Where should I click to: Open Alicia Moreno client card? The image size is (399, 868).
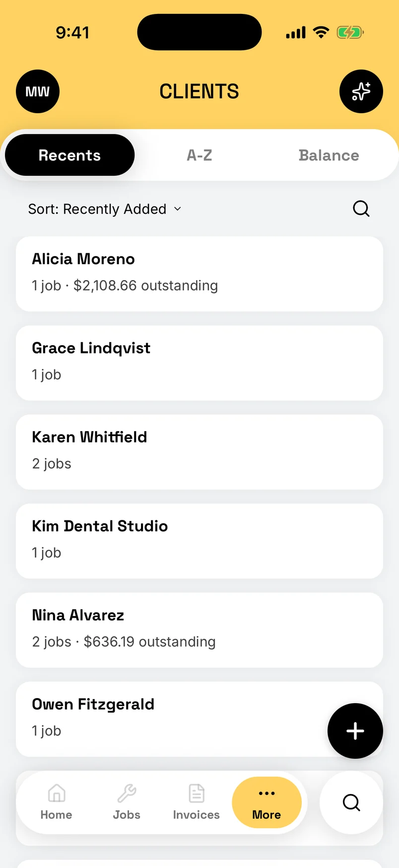point(199,274)
